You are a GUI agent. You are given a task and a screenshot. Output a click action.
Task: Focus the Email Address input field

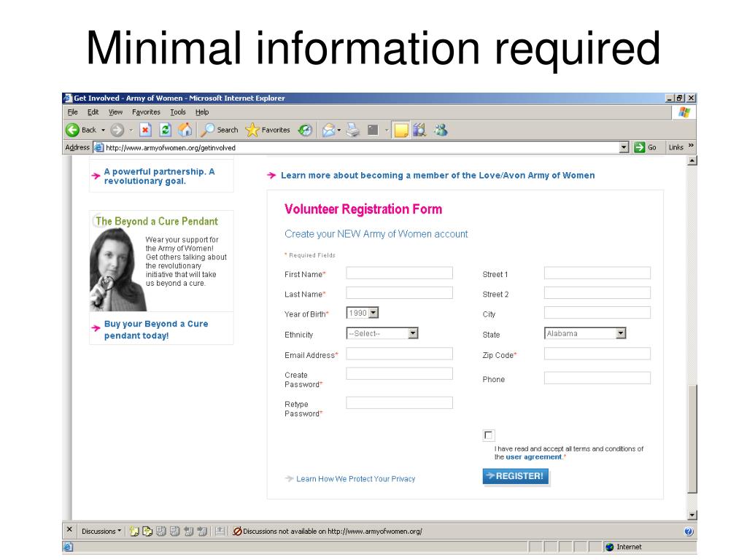(399, 354)
